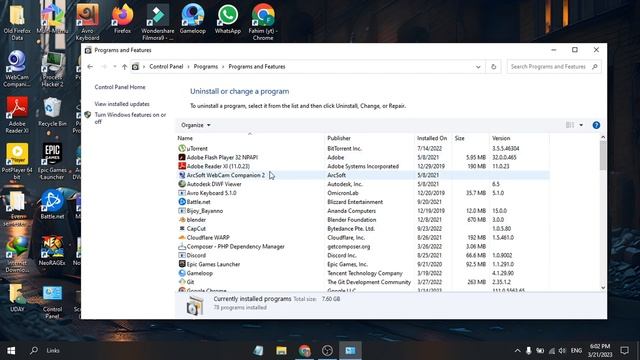This screenshot has height=360, width=640.
Task: Click the volume icon in system tray
Action: tap(562, 351)
